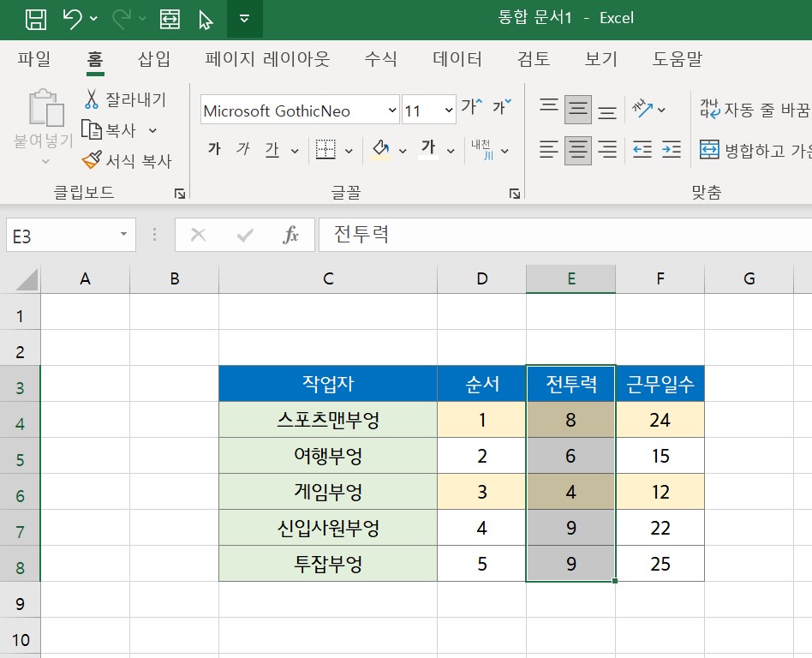Click the text orientation icon
The height and width of the screenshot is (658, 812).
(x=642, y=109)
